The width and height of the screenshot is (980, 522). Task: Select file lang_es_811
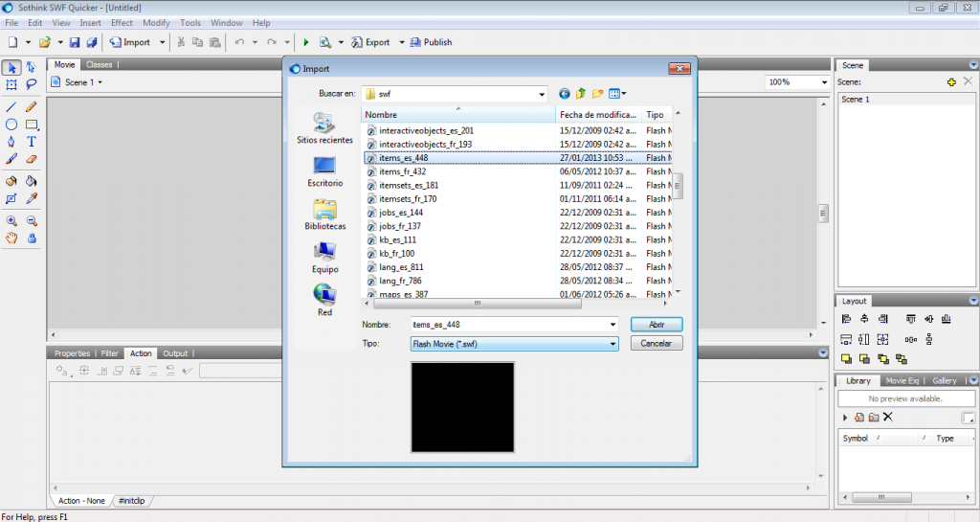[x=401, y=267]
